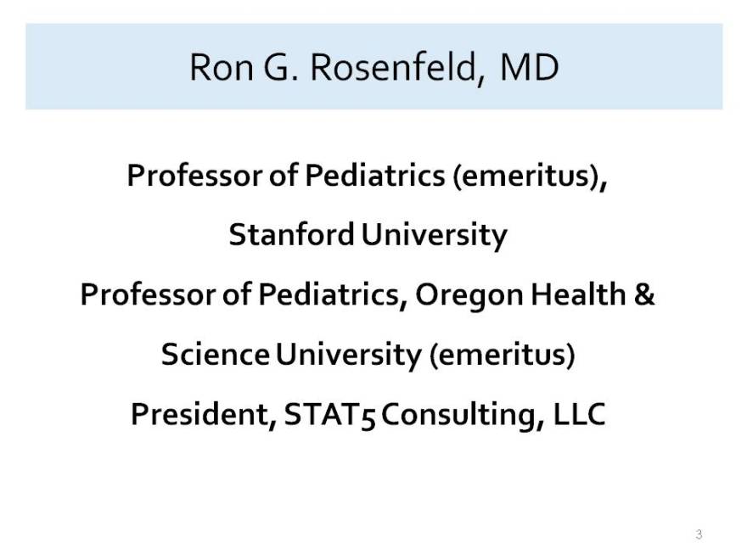747x560 pixels.
Task: Click the title 'Ron G. Rosenfeld, MD'
Action: pos(374,67)
